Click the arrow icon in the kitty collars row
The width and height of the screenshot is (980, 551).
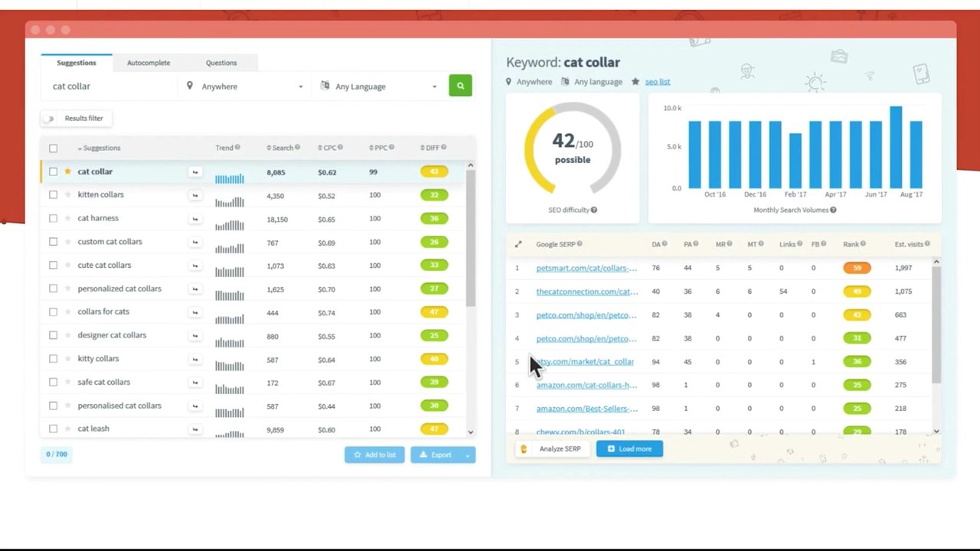pos(195,360)
